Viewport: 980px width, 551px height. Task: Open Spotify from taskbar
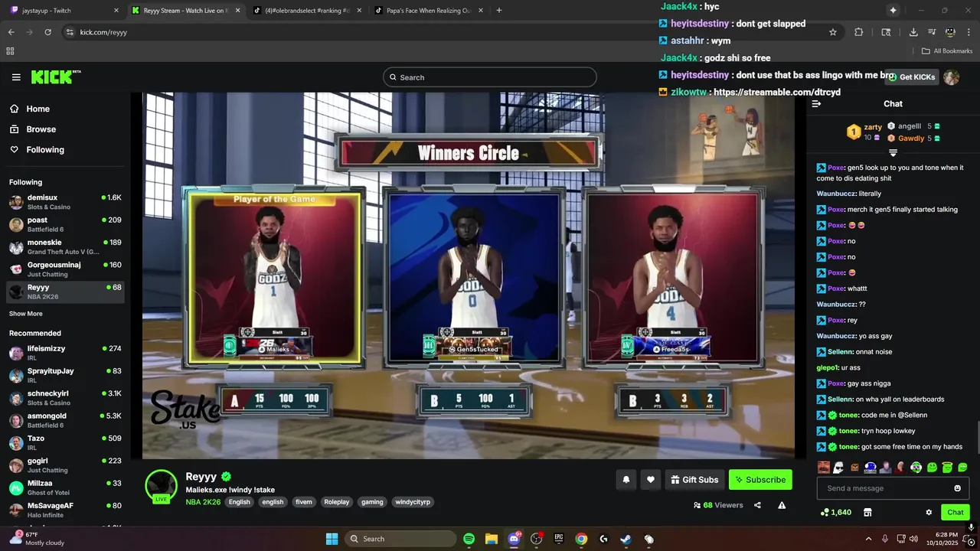[x=469, y=539]
